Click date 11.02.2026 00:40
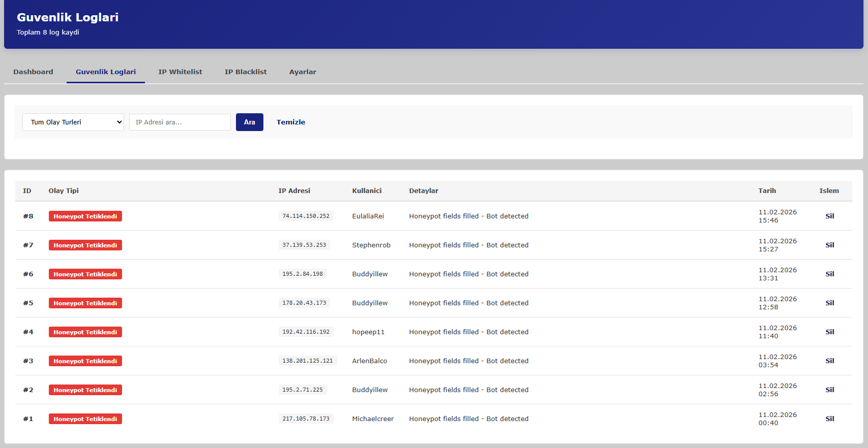The height and width of the screenshot is (448, 868). (777, 419)
